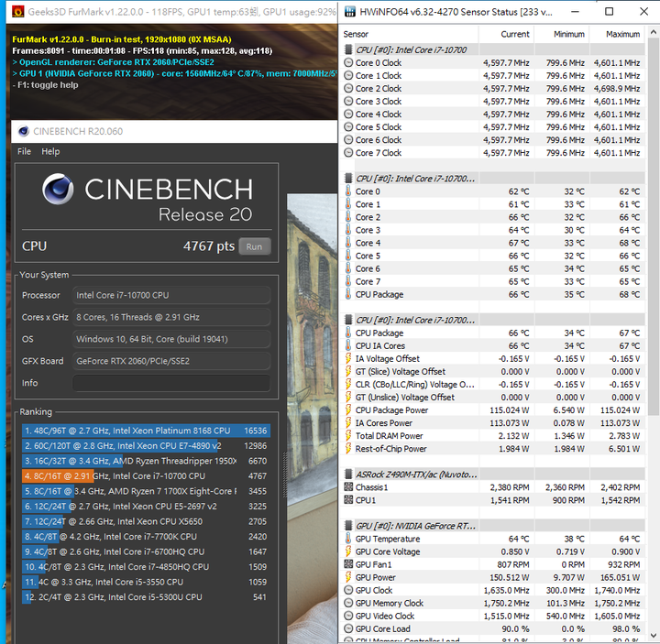
Task: Click the clock icon beside Core 7 Clock
Action: click(348, 153)
